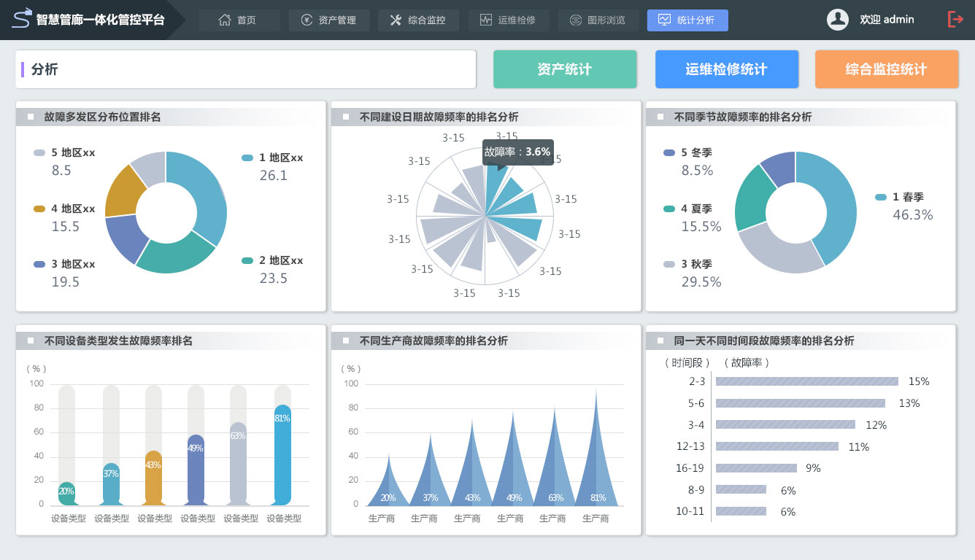Viewport: 975px width, 560px height.
Task: Click the statistics analysis chart icon
Action: click(664, 20)
